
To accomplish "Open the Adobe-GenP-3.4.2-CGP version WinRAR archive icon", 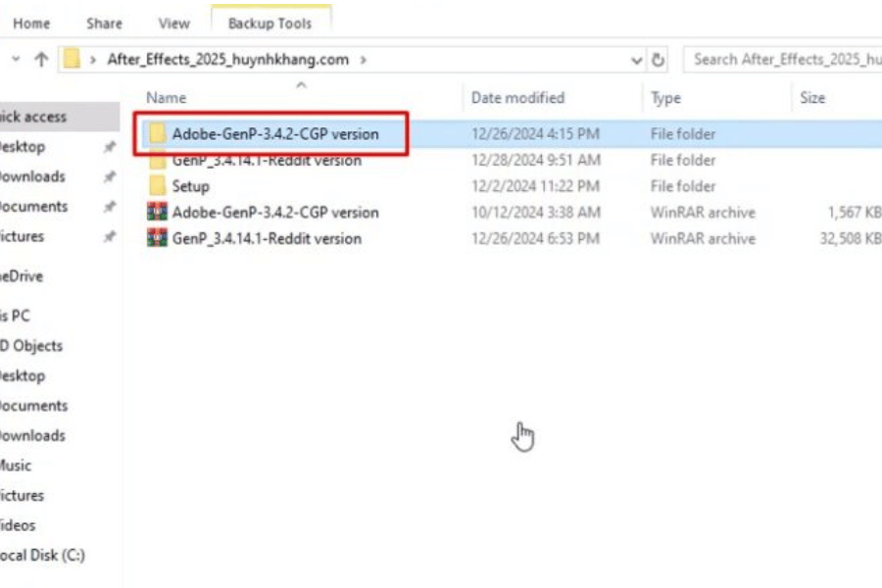I will [156, 212].
